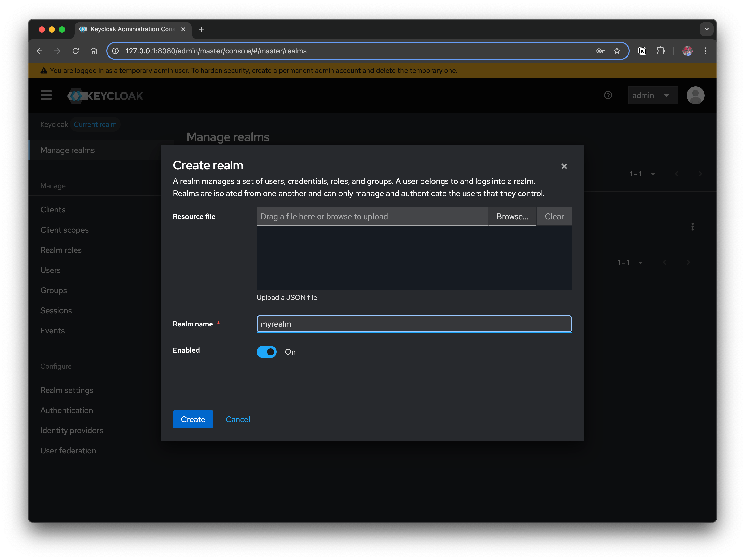Click the Create button
This screenshot has width=745, height=560.
click(193, 419)
